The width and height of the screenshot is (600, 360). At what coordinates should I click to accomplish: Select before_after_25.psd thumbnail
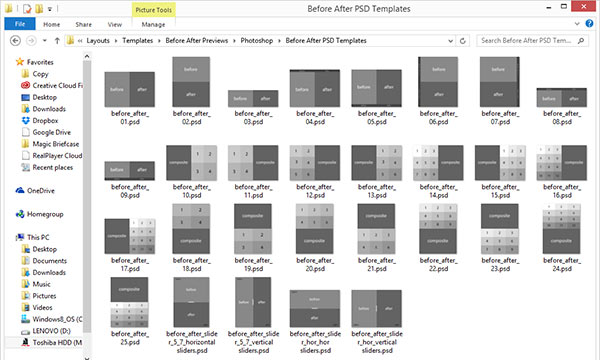pos(129,302)
